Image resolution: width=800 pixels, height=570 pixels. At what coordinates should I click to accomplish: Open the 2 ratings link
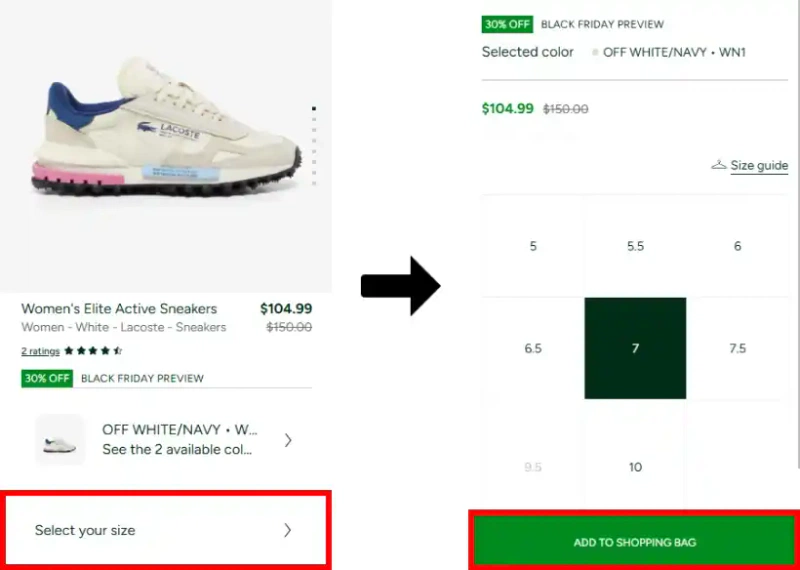tap(40, 351)
